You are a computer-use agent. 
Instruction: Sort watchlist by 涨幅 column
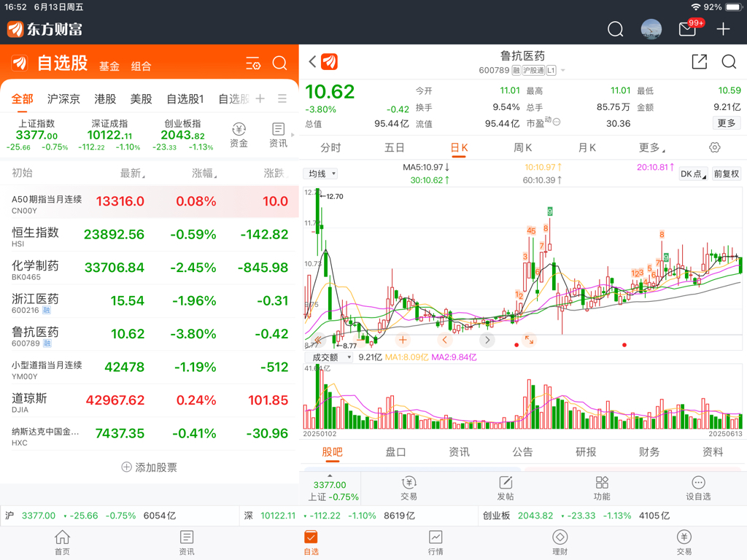click(x=204, y=173)
